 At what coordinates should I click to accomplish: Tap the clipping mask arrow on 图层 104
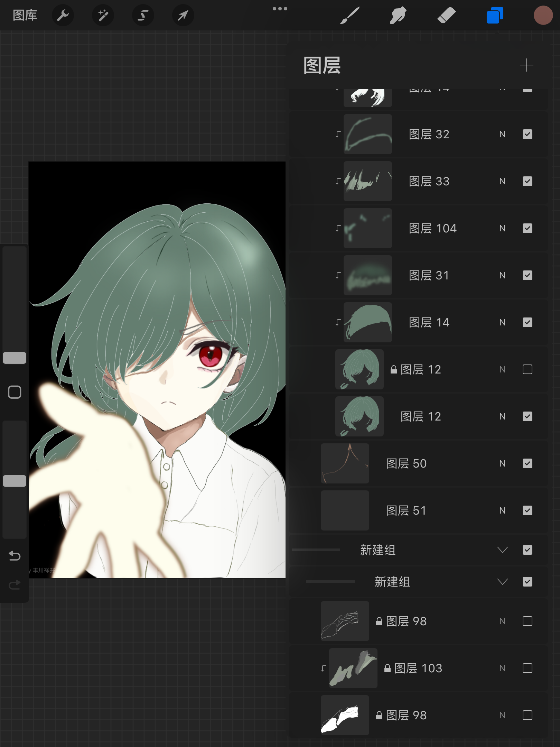tap(338, 228)
